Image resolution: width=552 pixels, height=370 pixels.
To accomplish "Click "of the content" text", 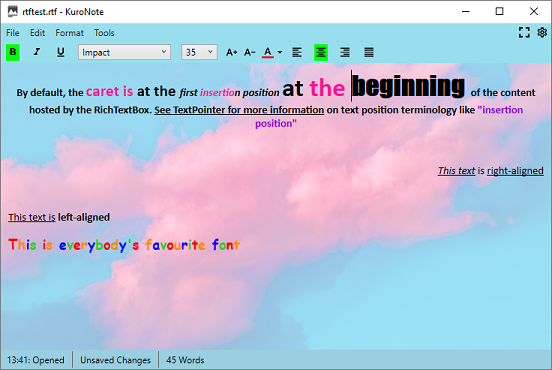I will click(503, 93).
